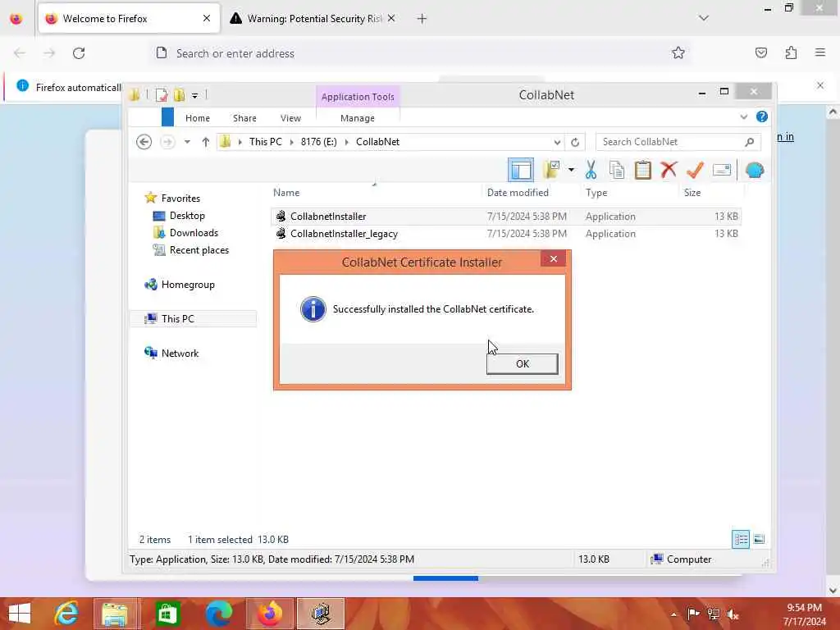Open the Firefox list all tabs dropdown

click(703, 18)
